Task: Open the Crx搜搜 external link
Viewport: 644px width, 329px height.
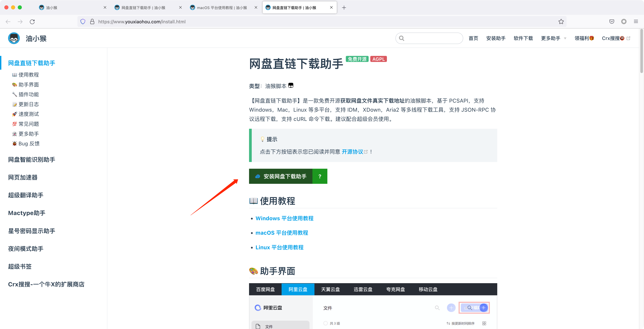Action: coord(616,38)
